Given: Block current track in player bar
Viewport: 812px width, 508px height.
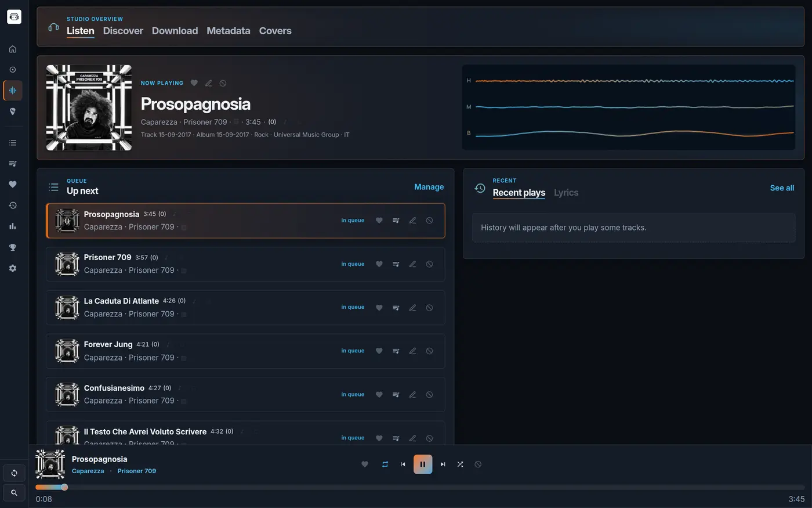Looking at the screenshot, I should 478,464.
